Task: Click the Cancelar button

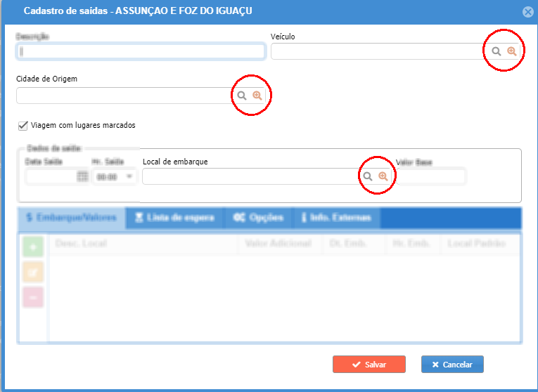Action: point(453,364)
